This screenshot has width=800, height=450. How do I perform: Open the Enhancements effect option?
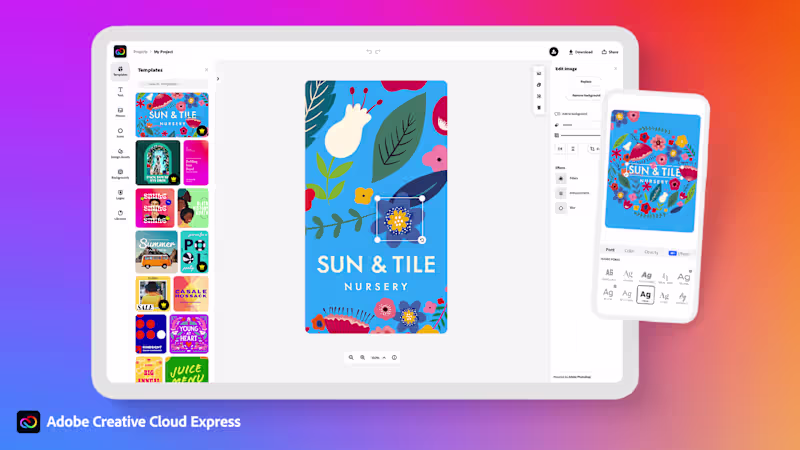click(572, 193)
